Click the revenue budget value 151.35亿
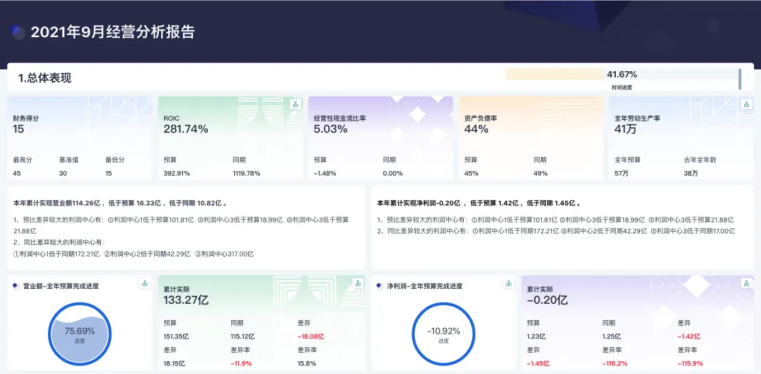Screen dimensions: 761x374 click(176, 336)
